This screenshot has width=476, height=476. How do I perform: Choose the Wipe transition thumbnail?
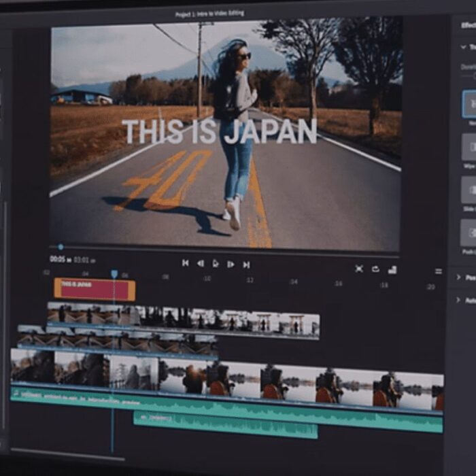tap(469, 147)
